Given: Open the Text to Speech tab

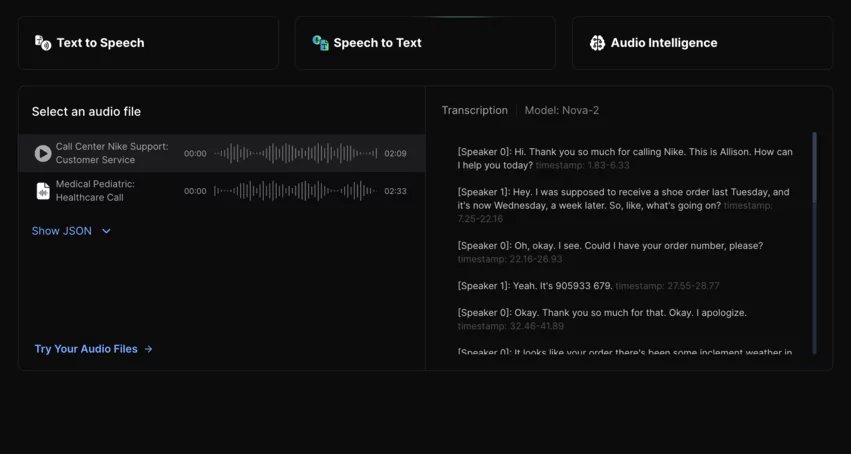Looking at the screenshot, I should pyautogui.click(x=148, y=43).
